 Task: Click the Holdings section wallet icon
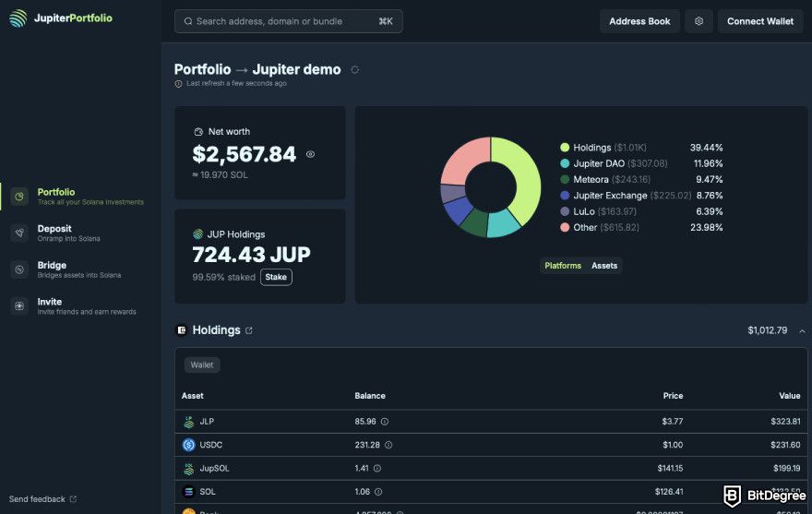181,330
